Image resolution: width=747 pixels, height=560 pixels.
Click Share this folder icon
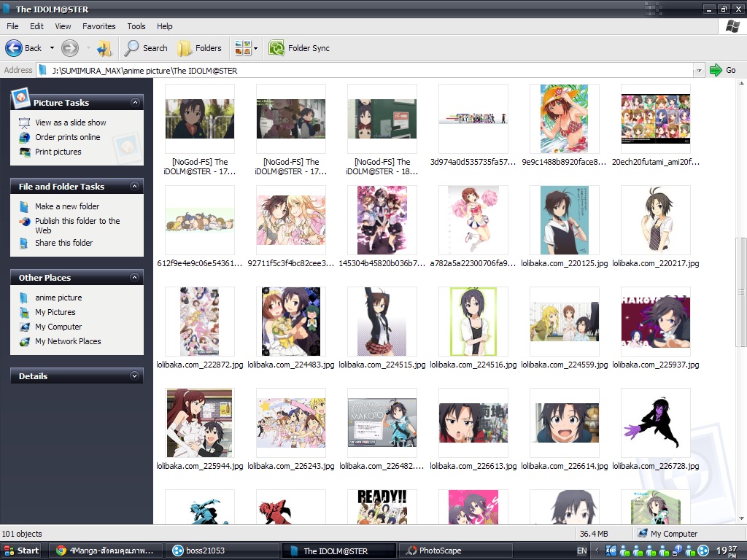click(24, 244)
